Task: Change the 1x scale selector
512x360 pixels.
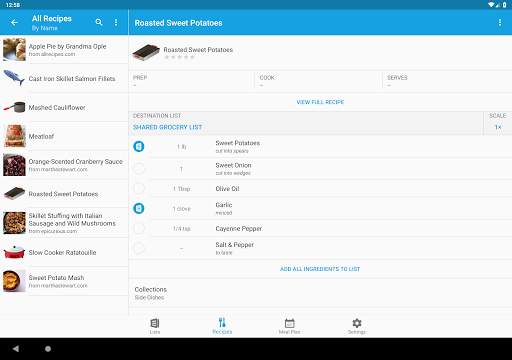Action: 498,127
